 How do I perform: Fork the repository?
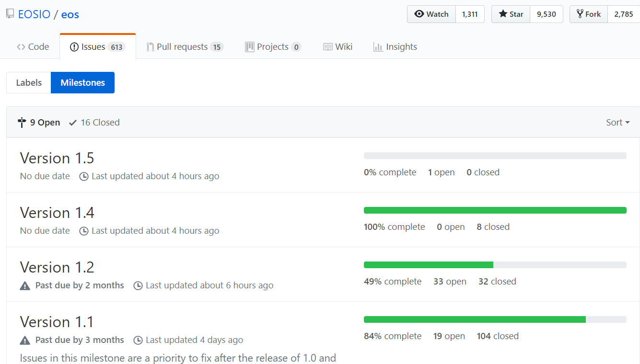[589, 14]
